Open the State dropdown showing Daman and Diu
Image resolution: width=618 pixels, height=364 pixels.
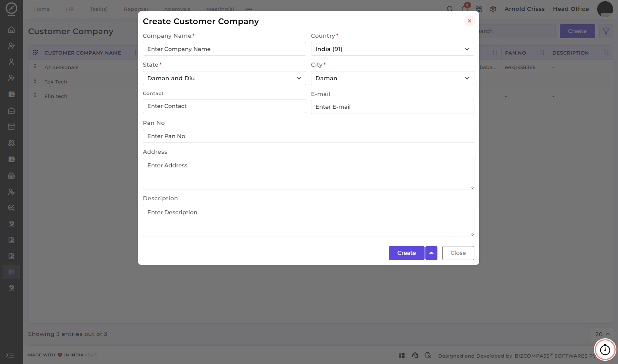pos(224,78)
